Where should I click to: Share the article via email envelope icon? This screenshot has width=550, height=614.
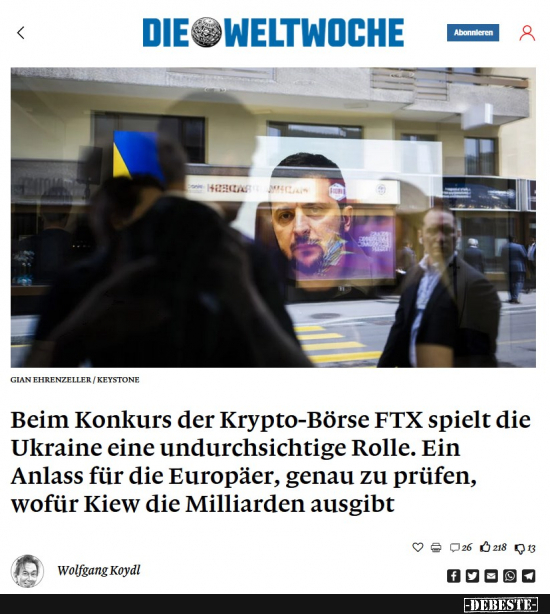(x=491, y=576)
